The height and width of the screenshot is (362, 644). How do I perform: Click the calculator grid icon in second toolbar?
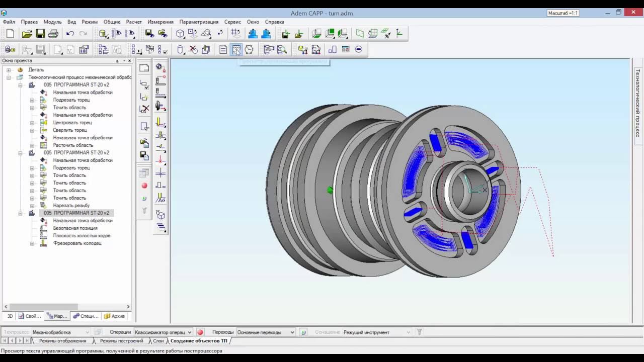346,49
